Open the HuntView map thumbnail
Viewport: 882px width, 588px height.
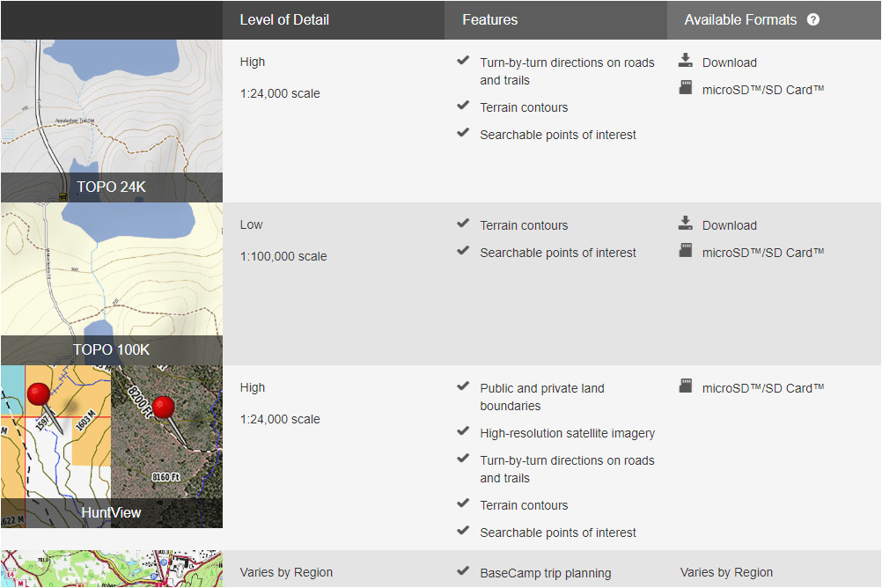[112, 447]
